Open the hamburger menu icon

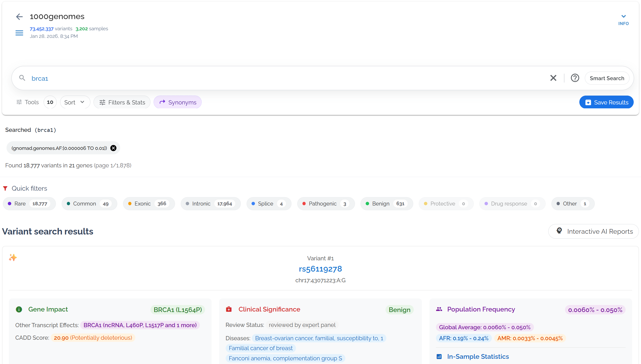(x=19, y=33)
